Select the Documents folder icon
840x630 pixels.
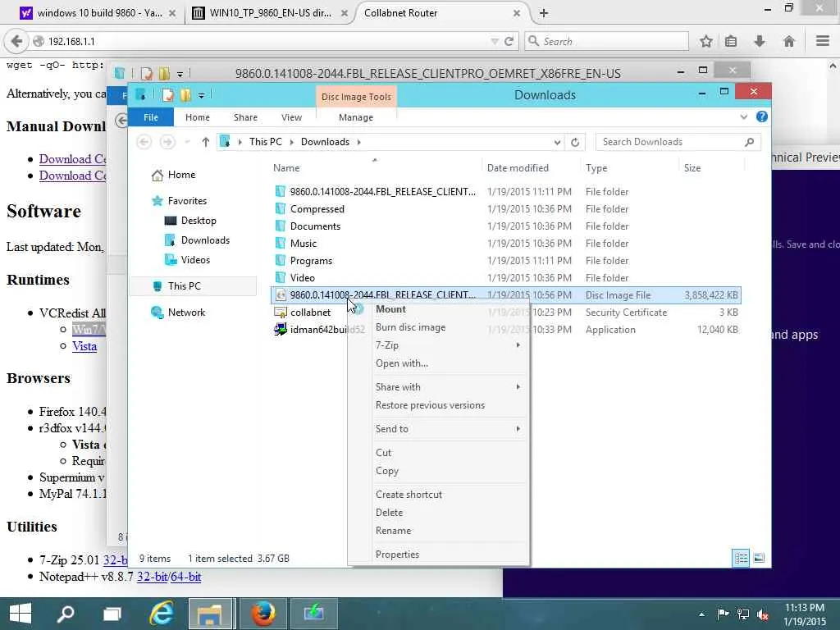281,226
